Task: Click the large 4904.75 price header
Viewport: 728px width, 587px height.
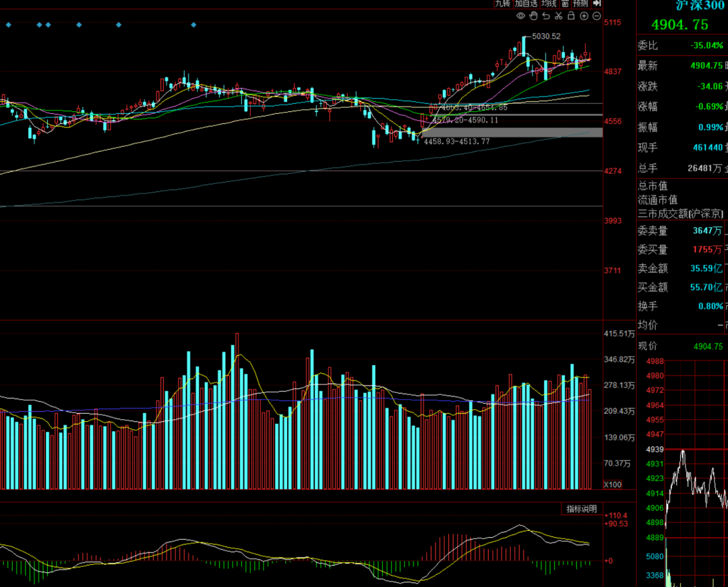Action: tap(679, 24)
